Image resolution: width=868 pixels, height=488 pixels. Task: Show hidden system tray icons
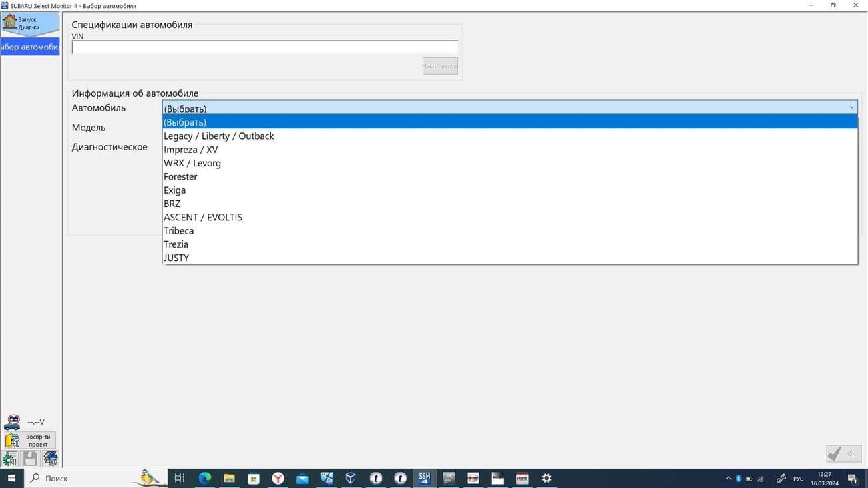point(728,478)
